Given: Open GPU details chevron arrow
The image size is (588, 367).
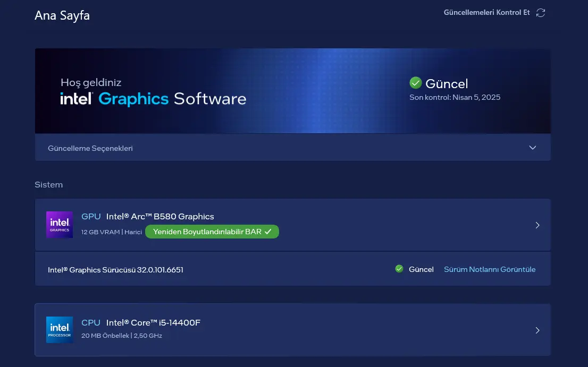Looking at the screenshot, I should 537,225.
